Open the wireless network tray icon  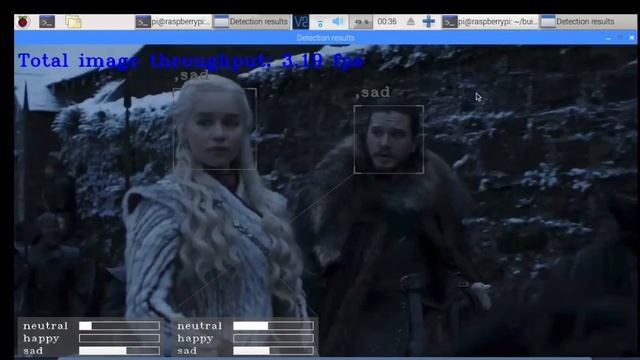tap(320, 22)
